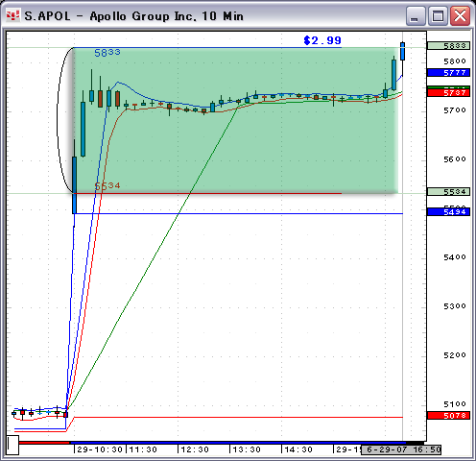Click the 12:30 time axis label
The width and height of the screenshot is (476, 461).
click(x=195, y=449)
